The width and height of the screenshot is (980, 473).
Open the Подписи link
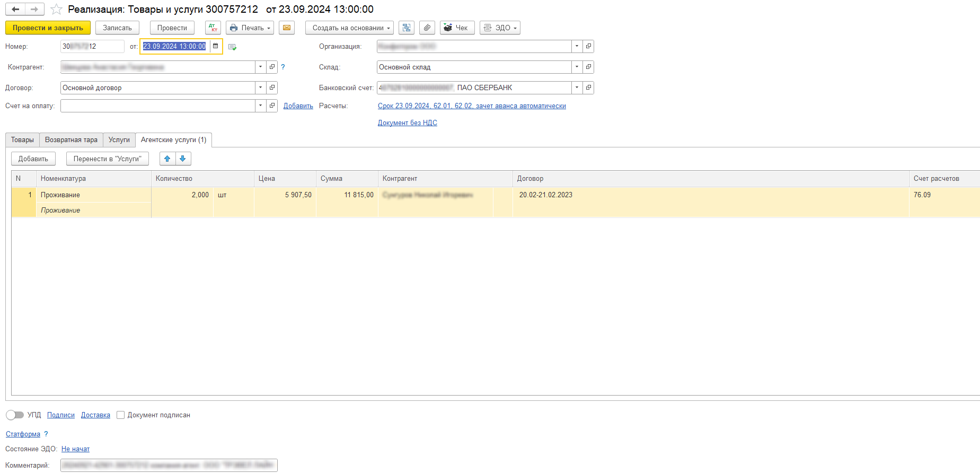[x=61, y=415]
